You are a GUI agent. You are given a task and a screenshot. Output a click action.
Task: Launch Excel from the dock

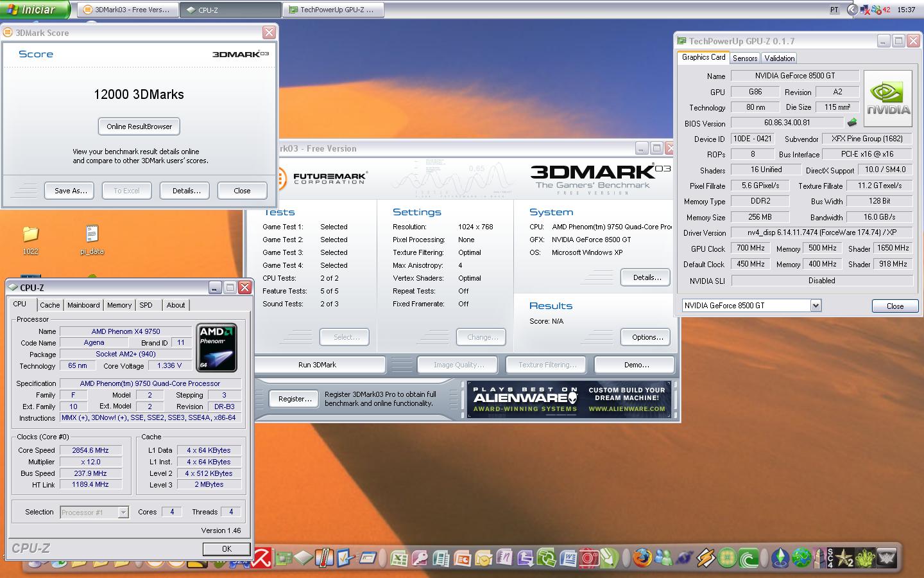coord(399,558)
